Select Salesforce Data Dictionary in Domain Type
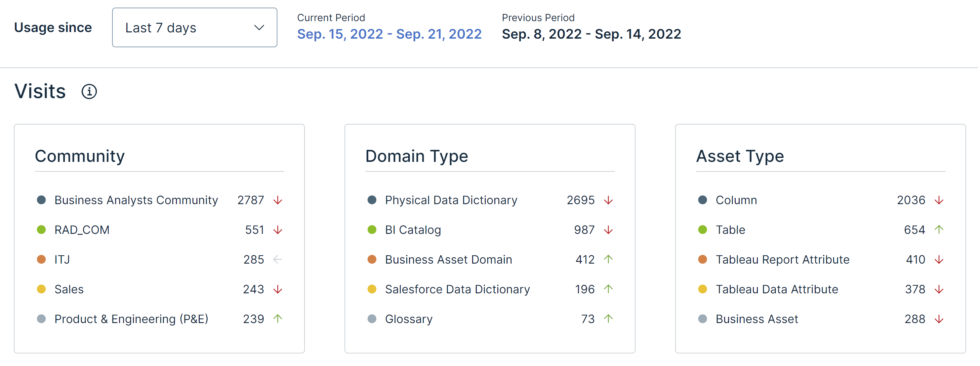The image size is (980, 366). tap(457, 289)
